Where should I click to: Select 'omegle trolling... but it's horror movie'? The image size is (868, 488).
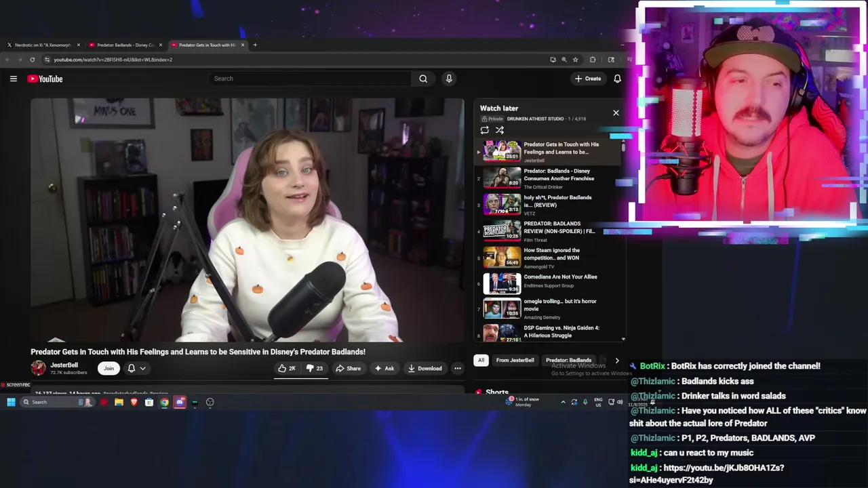pyautogui.click(x=560, y=304)
